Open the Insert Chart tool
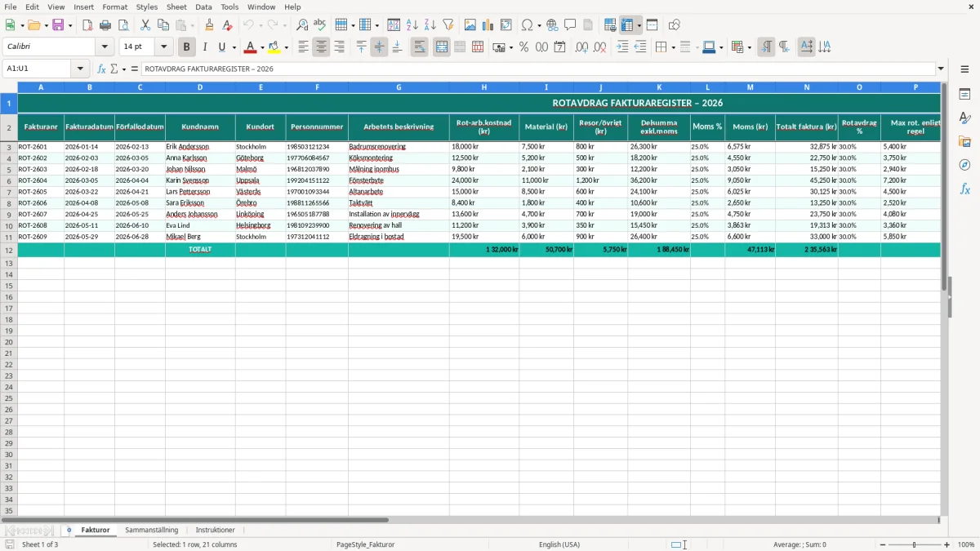The height and width of the screenshot is (551, 980). [x=488, y=25]
